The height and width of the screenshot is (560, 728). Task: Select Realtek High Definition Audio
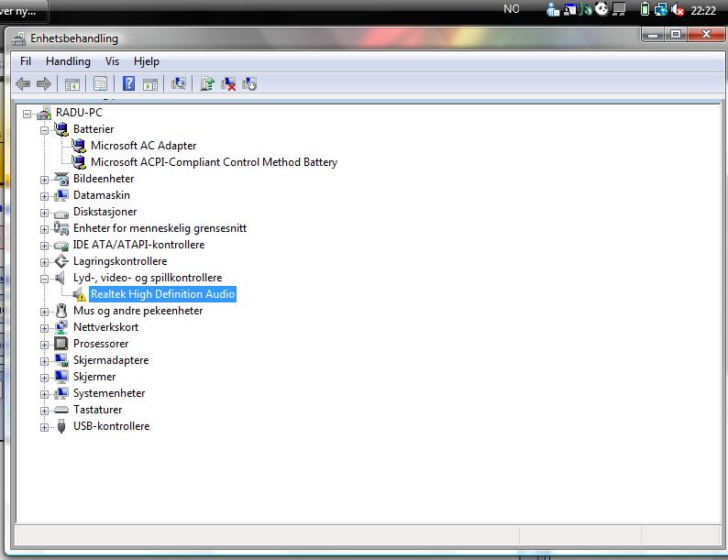(x=162, y=294)
